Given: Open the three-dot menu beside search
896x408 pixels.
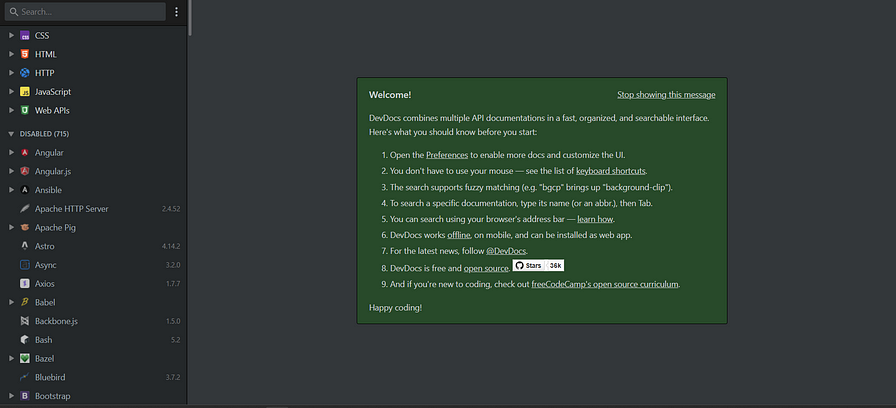Looking at the screenshot, I should pos(176,11).
